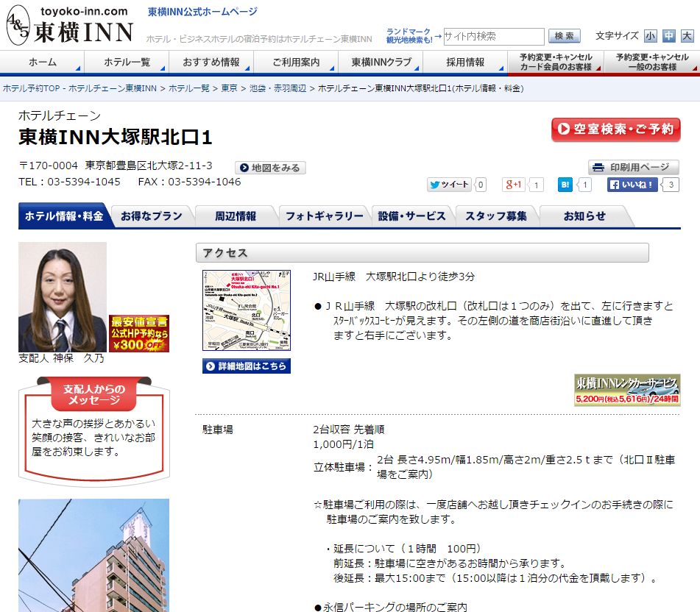700x612 pixels.
Task: Click the Toyoko INN logo
Action: coord(70,25)
